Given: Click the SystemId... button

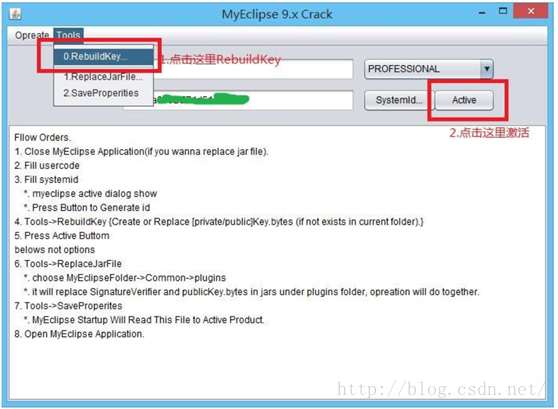Looking at the screenshot, I should 399,100.
